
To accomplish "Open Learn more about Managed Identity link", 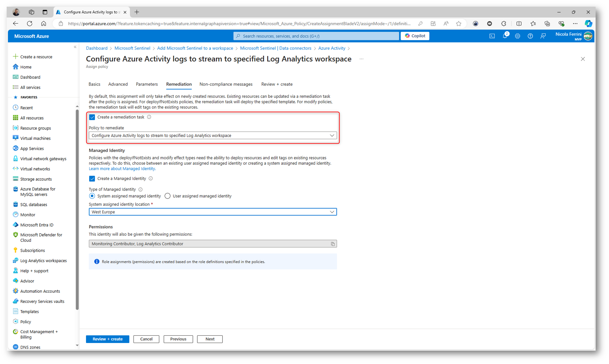I will click(122, 169).
